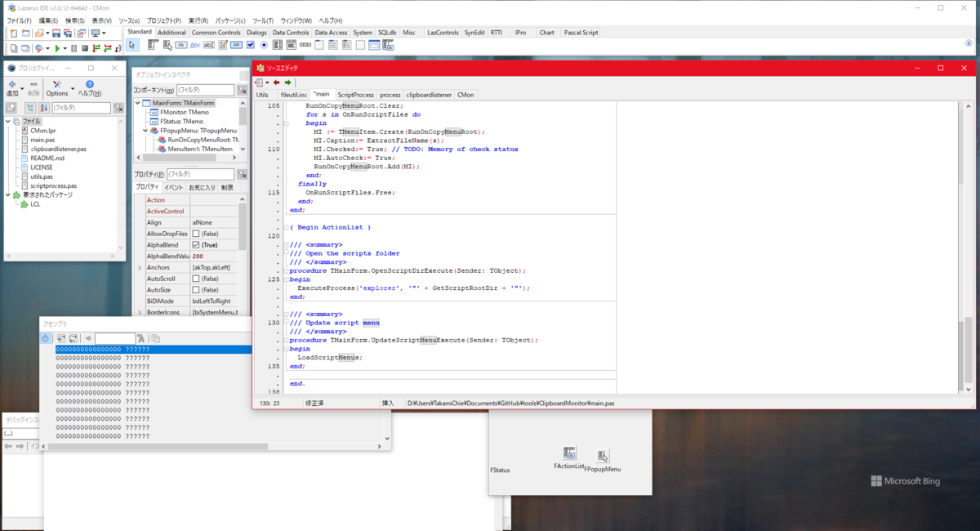
Task: Switch to the Additional palette tab
Action: click(x=171, y=33)
